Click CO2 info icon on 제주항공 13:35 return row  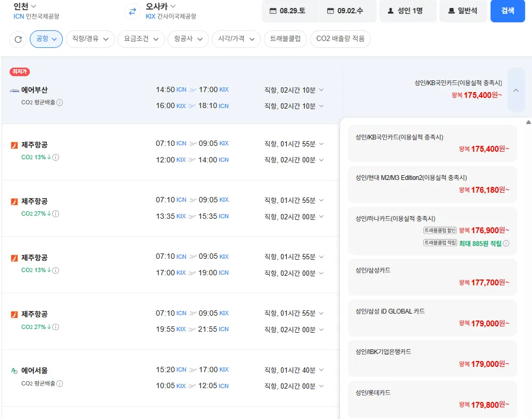pyautogui.click(x=56, y=213)
